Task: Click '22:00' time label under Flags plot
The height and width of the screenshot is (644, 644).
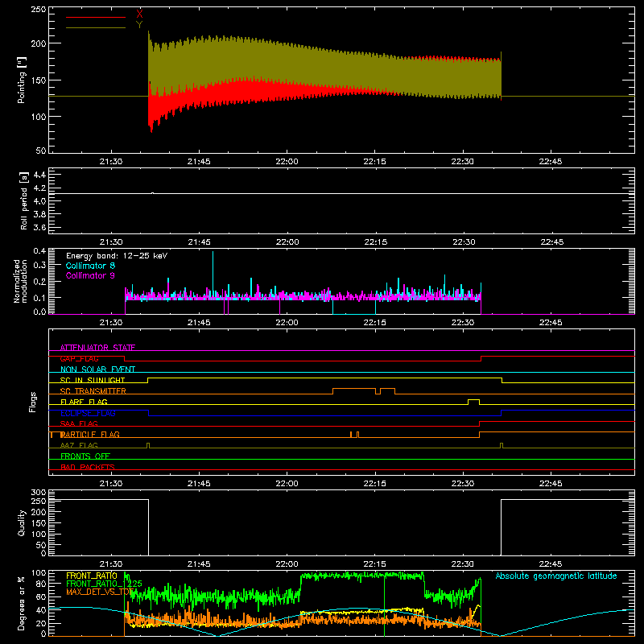Action: point(287,484)
